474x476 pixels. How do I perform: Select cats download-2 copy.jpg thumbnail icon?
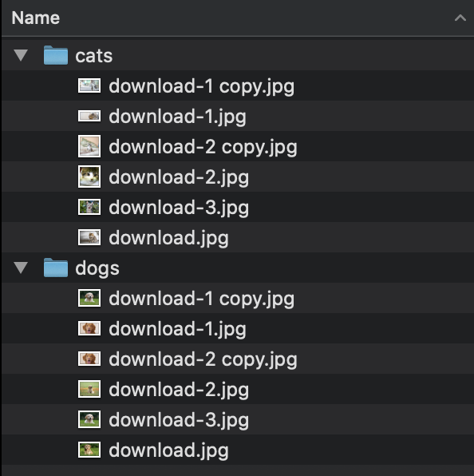89,146
